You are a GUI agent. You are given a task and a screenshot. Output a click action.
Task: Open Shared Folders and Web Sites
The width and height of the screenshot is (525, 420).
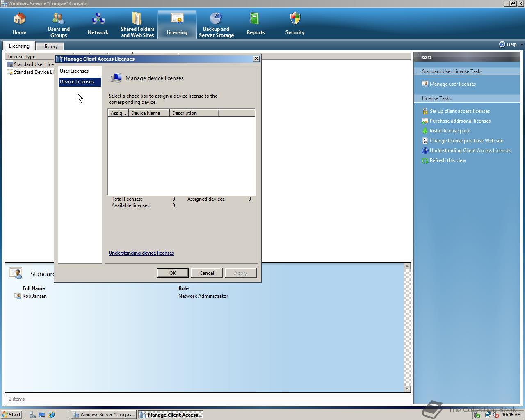pos(137,19)
